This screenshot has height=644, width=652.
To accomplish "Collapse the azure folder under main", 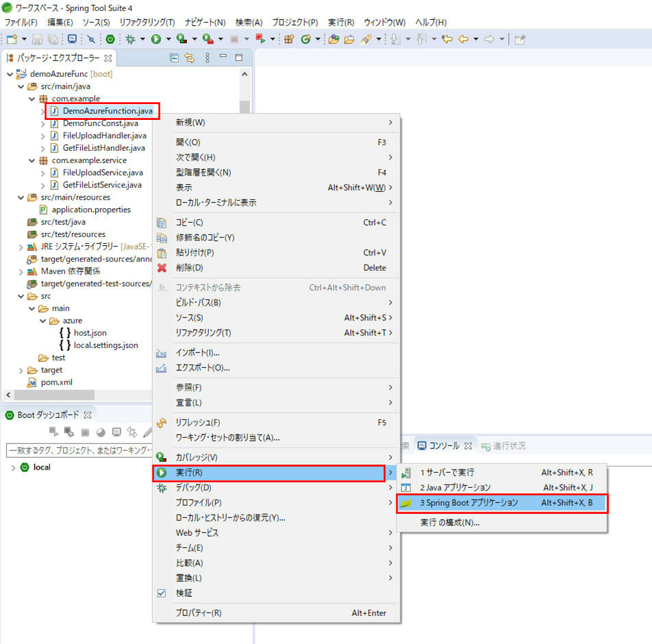I will point(43,321).
